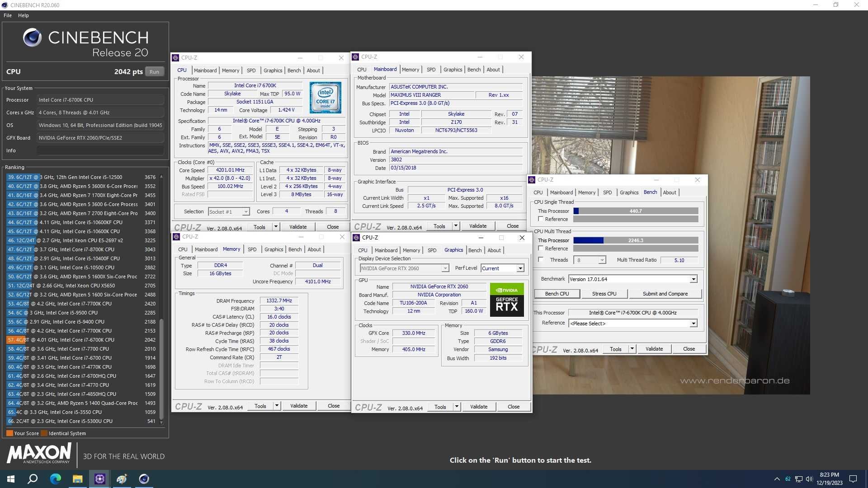Click the Bench CPU button
The height and width of the screenshot is (488, 868).
(x=557, y=294)
